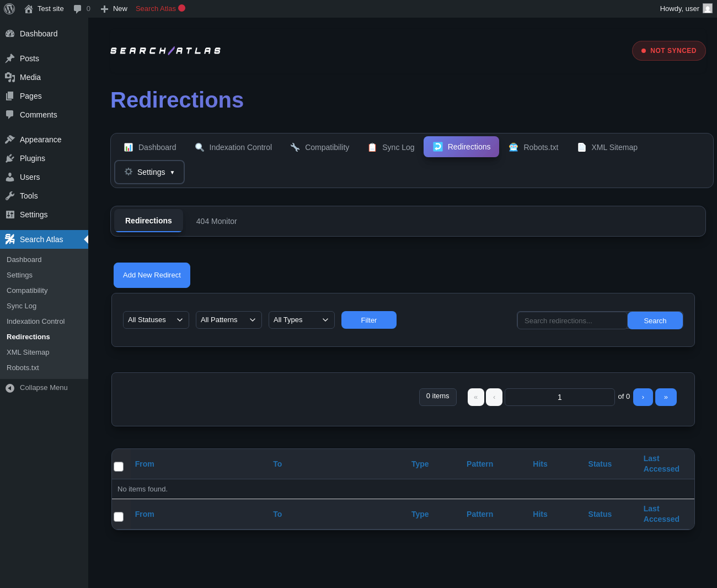Tick the select-all checkbox in table header
717x588 pixels.
(119, 467)
